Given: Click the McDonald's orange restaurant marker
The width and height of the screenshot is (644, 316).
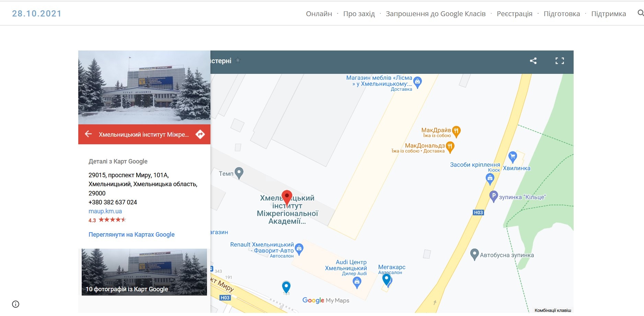Looking at the screenshot, I should [450, 147].
